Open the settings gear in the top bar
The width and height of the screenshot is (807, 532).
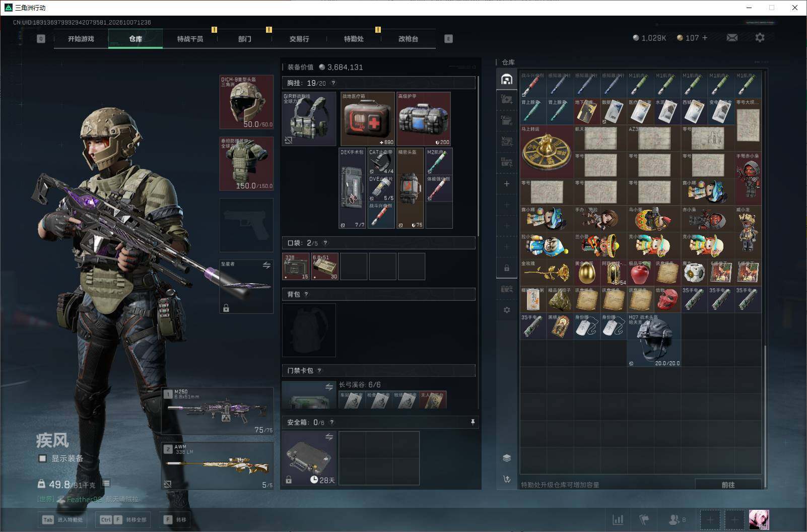[x=760, y=38]
